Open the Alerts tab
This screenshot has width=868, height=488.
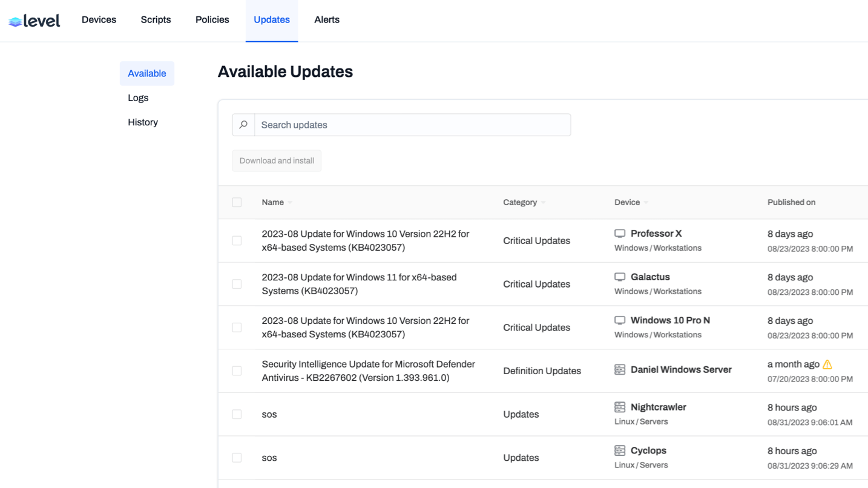coord(327,20)
